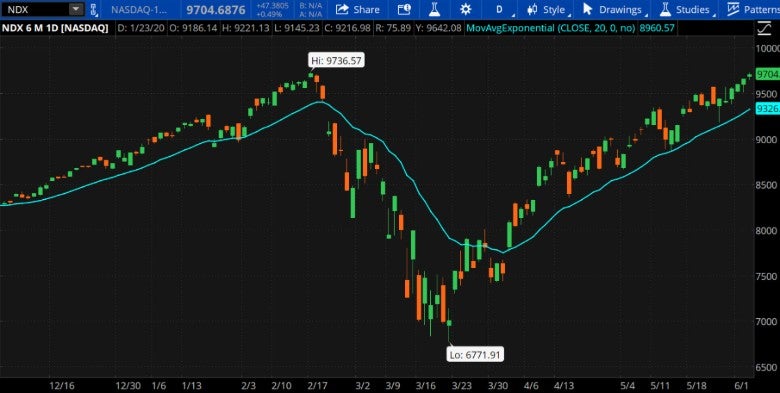Viewport: 780px width, 393px height.
Task: Click the 6/1 date label
Action: click(742, 386)
